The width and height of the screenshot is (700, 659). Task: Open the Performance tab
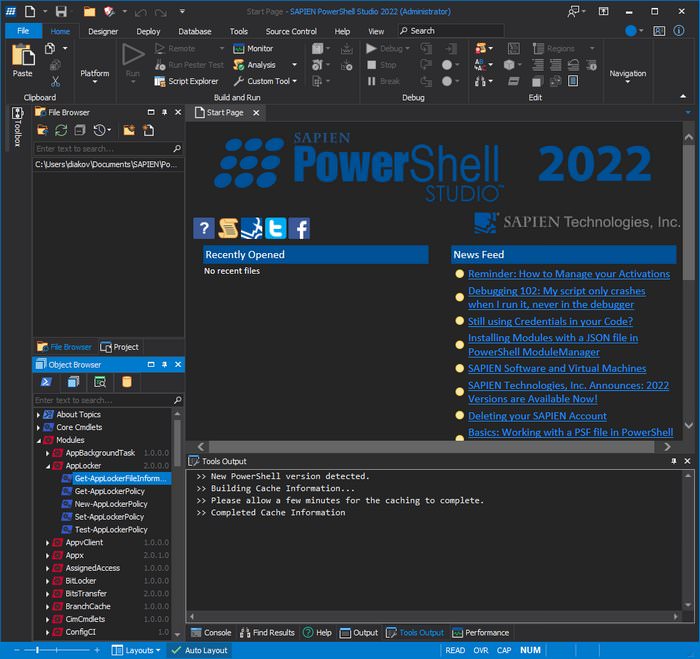[x=481, y=633]
